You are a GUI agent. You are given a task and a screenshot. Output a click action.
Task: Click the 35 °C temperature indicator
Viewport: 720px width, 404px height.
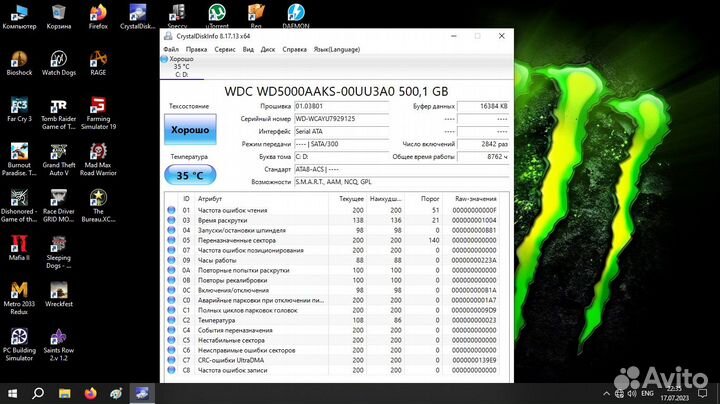(x=190, y=175)
